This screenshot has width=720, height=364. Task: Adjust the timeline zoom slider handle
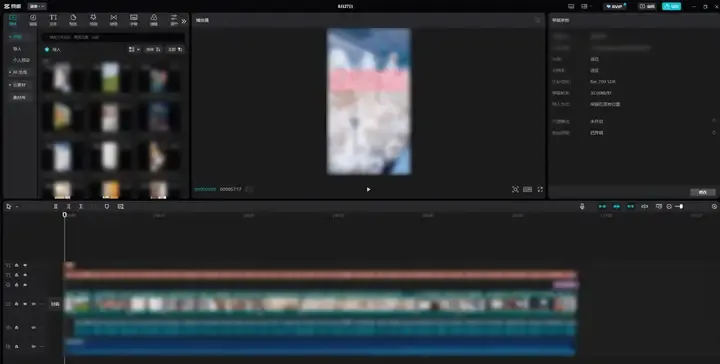681,207
